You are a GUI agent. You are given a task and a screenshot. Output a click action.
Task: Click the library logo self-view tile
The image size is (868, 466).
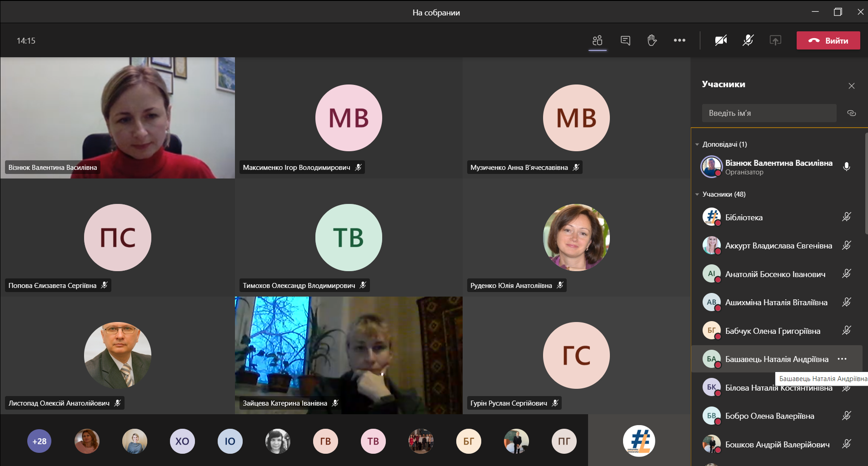click(639, 441)
